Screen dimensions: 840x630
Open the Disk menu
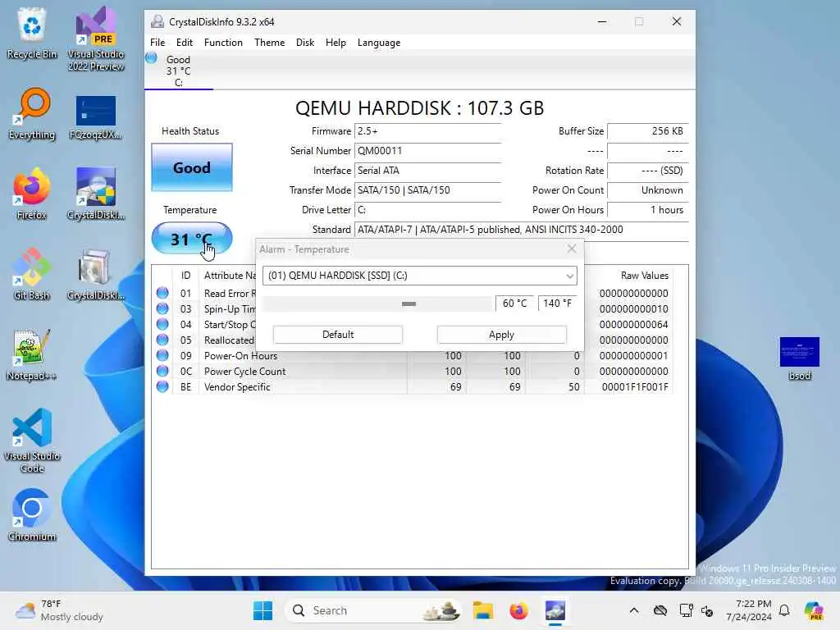[x=305, y=43]
